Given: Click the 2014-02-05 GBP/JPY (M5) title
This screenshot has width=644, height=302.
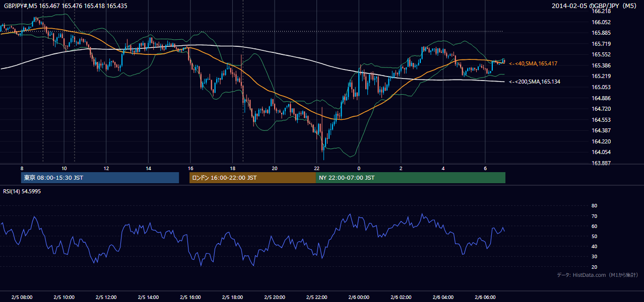Looking at the screenshot, I should [x=595, y=6].
